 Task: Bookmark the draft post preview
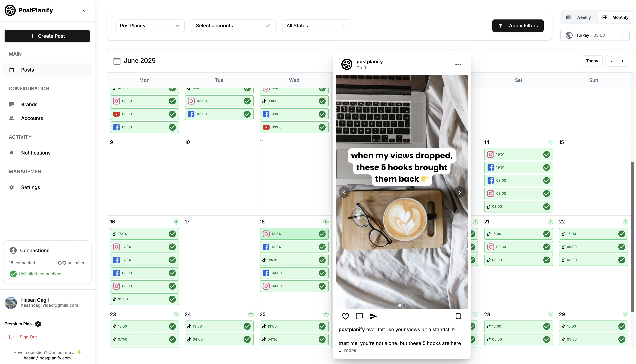pos(458,316)
